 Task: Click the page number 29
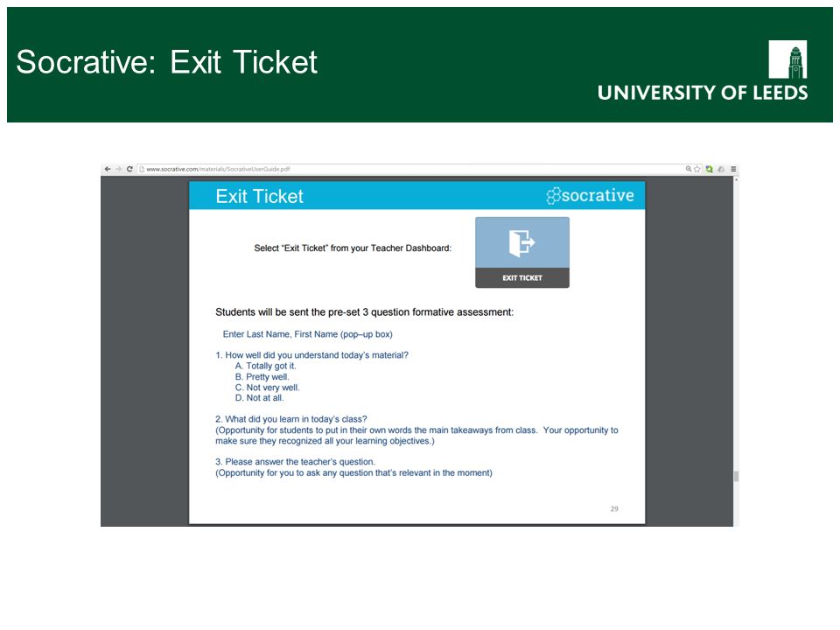point(614,509)
